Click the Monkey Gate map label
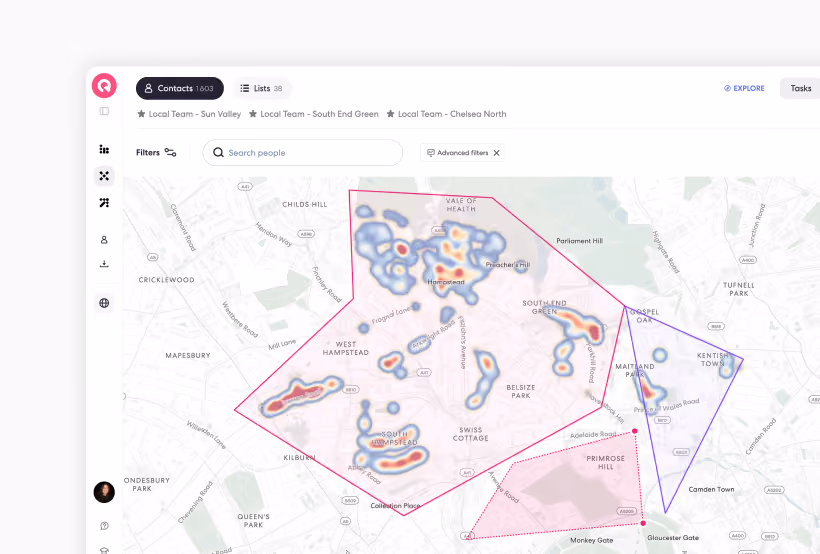 pos(591,540)
